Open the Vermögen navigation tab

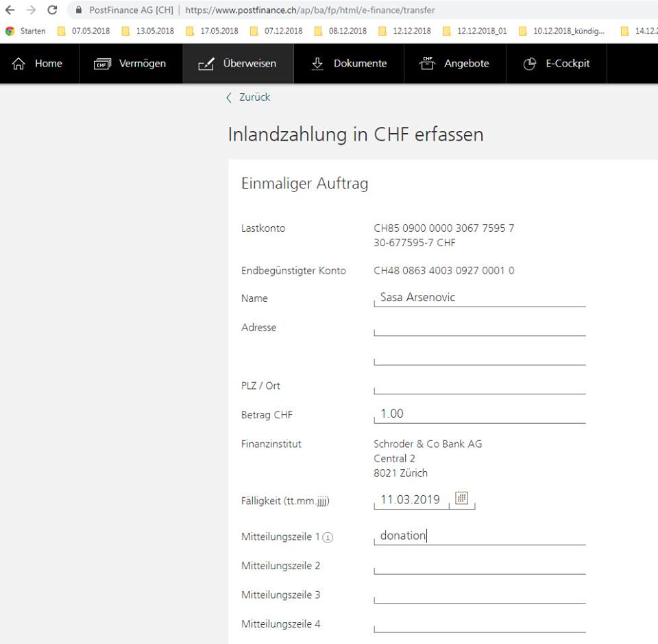130,63
